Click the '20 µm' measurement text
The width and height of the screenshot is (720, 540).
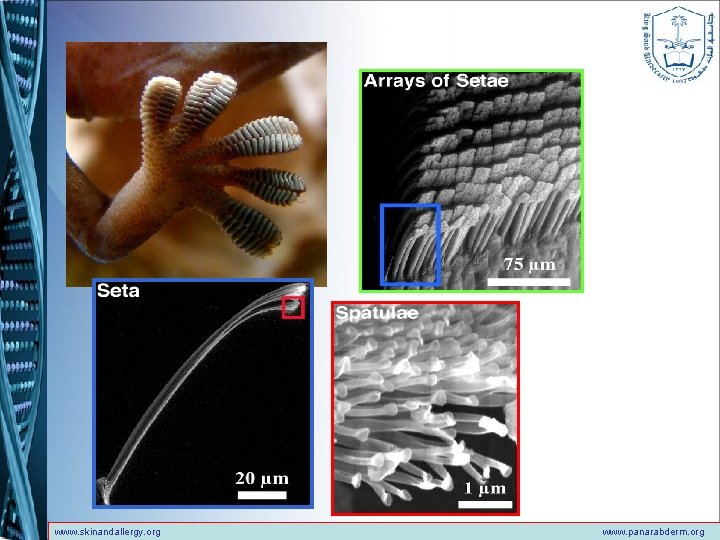(262, 478)
